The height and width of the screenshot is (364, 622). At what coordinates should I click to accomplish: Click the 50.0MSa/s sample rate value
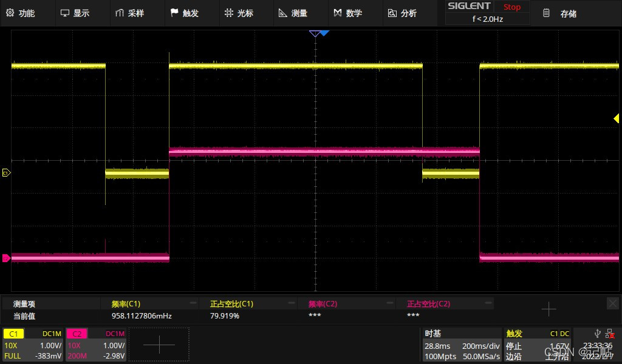click(x=481, y=356)
